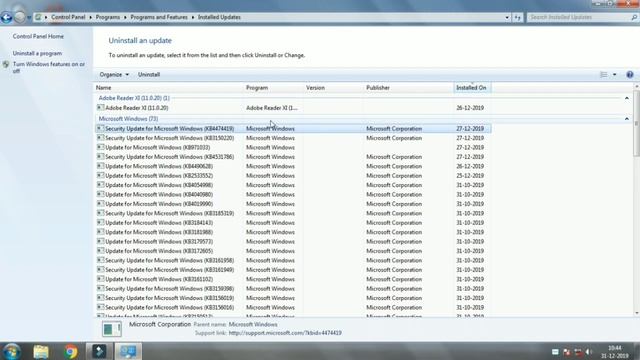Click the Back navigation arrow button
This screenshot has width=640, height=360.
click(6, 17)
